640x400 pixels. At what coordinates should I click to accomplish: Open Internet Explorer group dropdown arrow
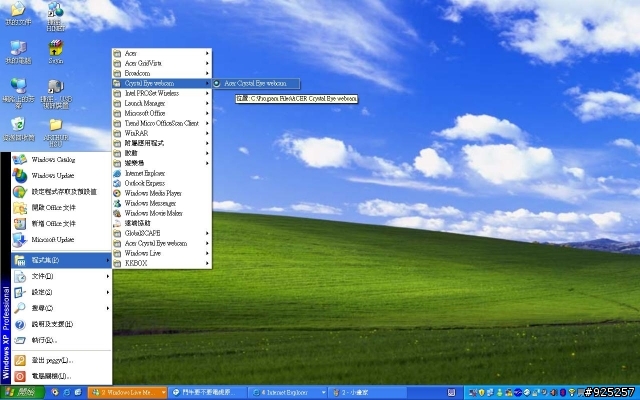point(324,393)
